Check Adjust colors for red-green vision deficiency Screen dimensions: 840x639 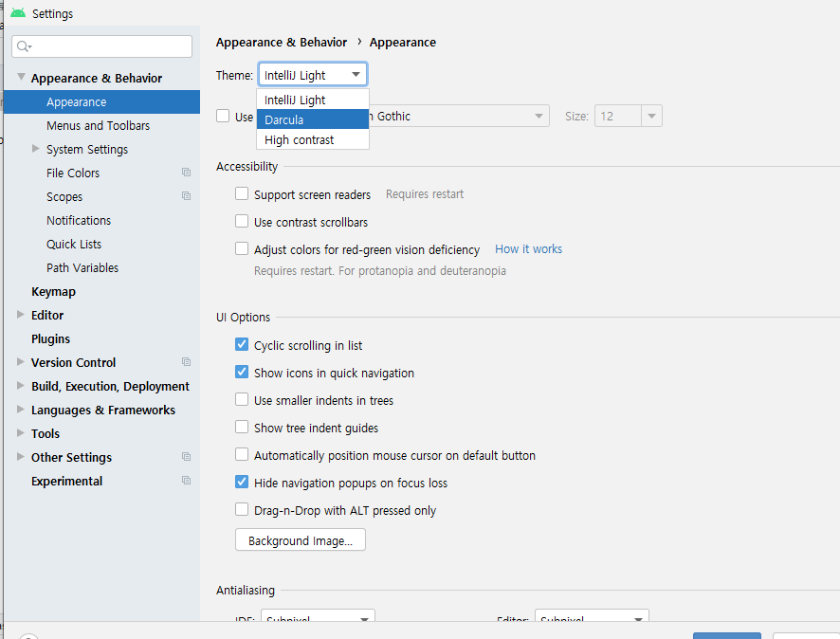(242, 249)
